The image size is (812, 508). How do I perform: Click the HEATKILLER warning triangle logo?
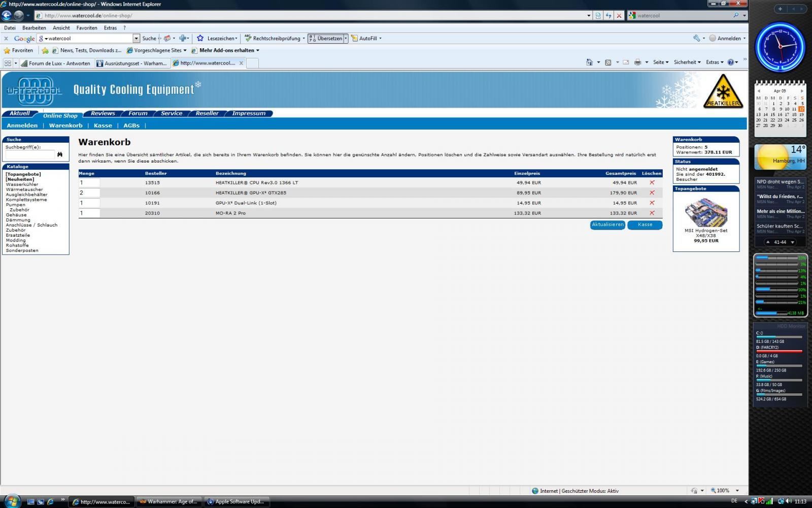(x=723, y=91)
